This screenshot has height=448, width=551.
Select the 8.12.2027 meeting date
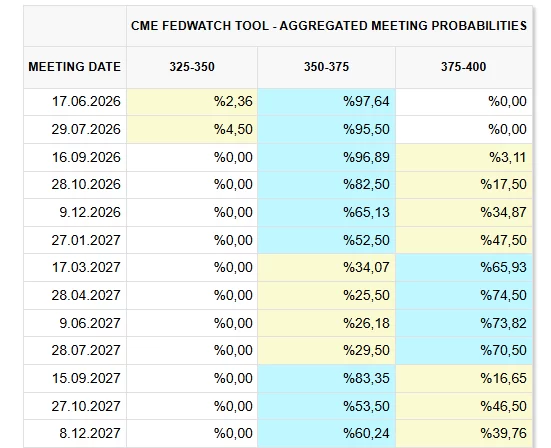click(x=75, y=434)
